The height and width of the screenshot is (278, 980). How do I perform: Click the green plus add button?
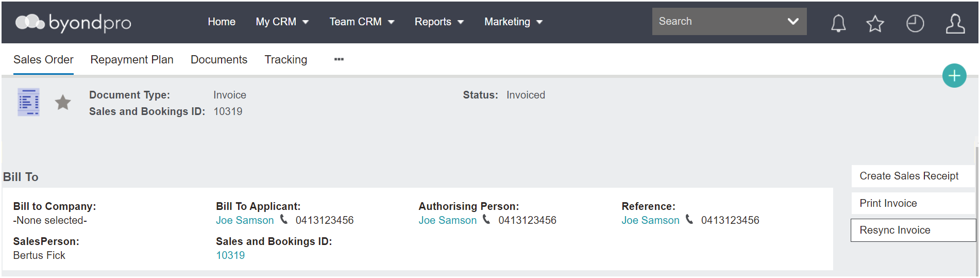click(954, 76)
